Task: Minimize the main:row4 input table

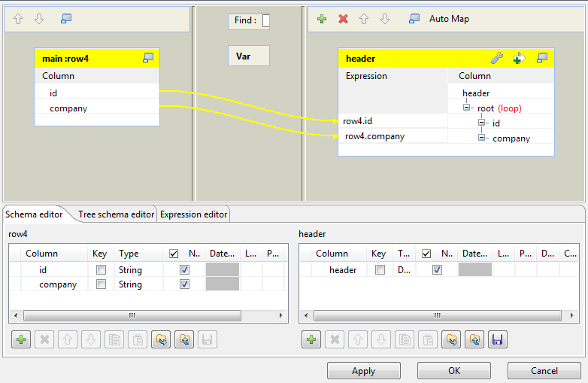Action: point(148,58)
